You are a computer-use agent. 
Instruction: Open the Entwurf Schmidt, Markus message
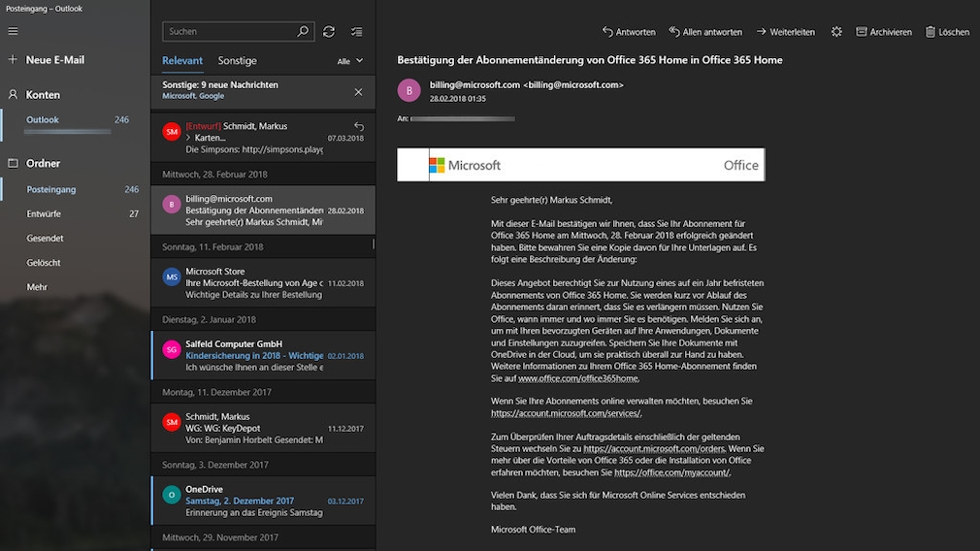click(x=263, y=138)
